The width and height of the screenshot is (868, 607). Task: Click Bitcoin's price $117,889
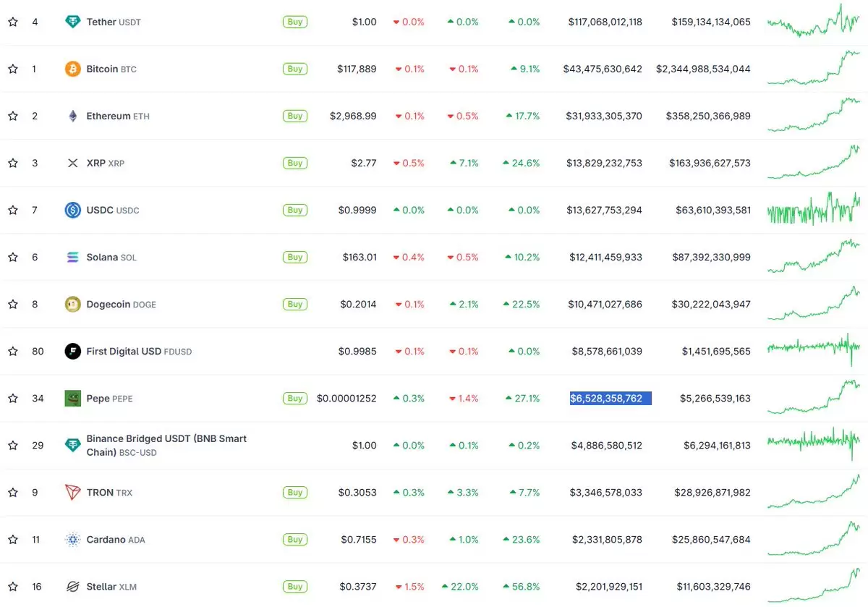[x=357, y=69]
